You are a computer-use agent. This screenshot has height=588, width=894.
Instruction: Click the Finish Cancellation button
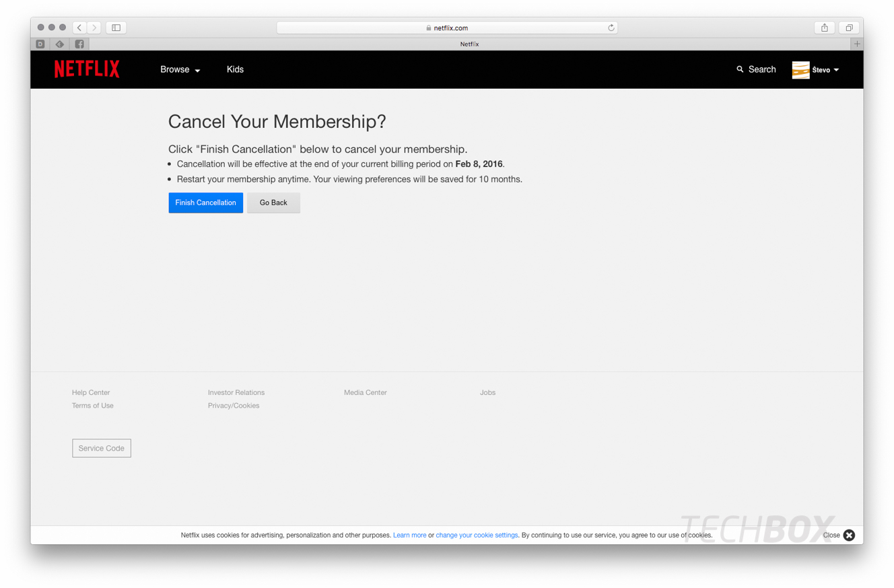coord(206,203)
